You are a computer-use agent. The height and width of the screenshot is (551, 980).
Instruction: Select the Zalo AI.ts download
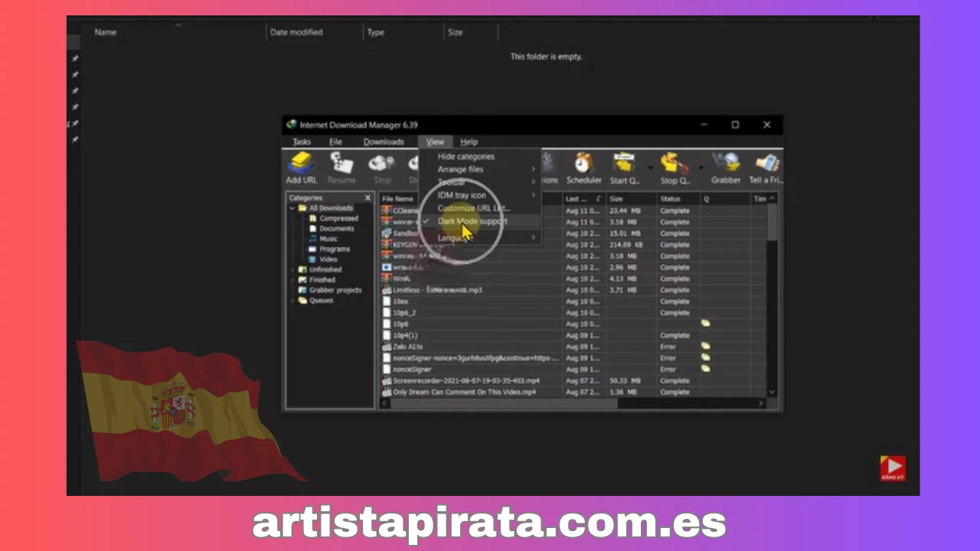point(573,347)
